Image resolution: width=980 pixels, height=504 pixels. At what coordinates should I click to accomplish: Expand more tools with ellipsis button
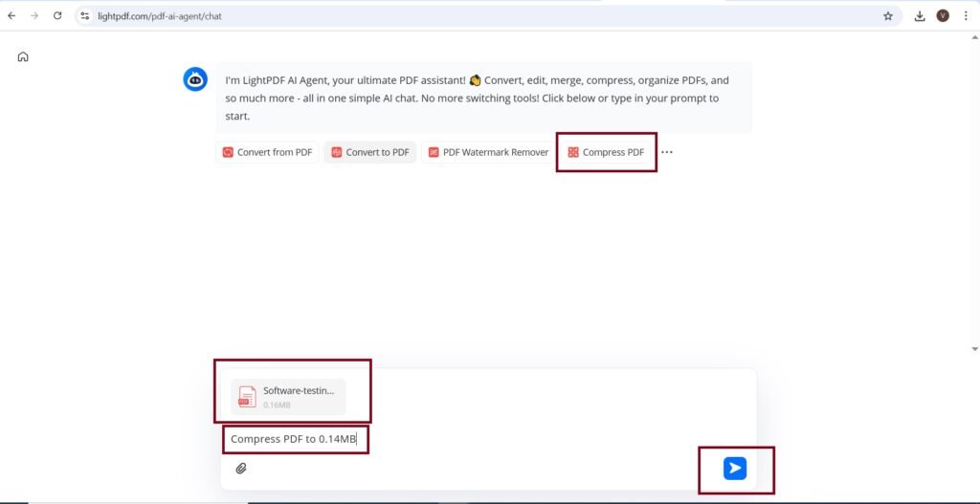coord(667,152)
